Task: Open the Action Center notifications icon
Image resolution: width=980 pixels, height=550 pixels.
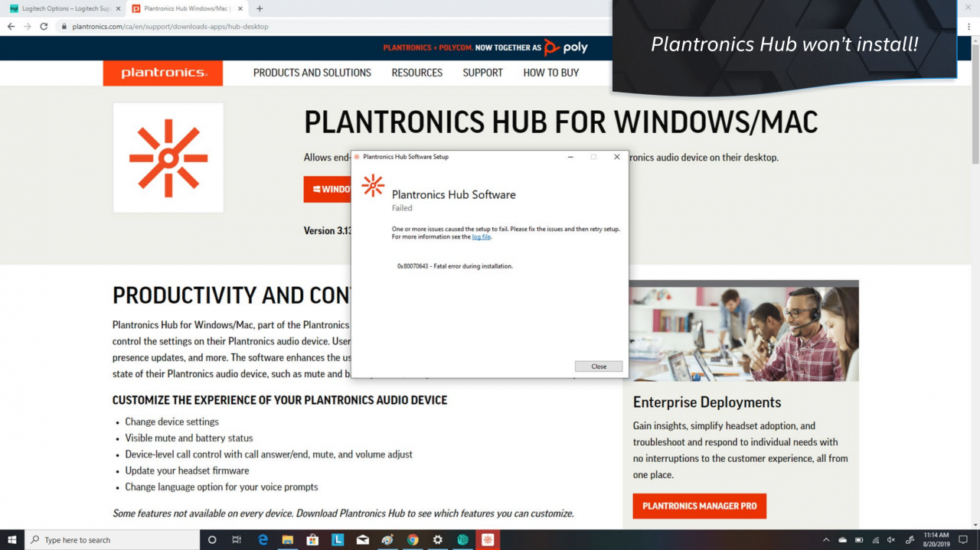Action: tap(963, 539)
